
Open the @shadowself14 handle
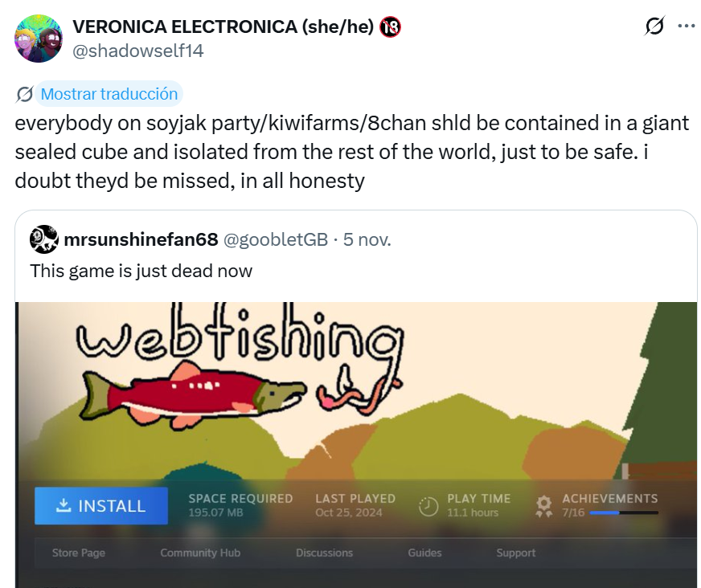138,51
